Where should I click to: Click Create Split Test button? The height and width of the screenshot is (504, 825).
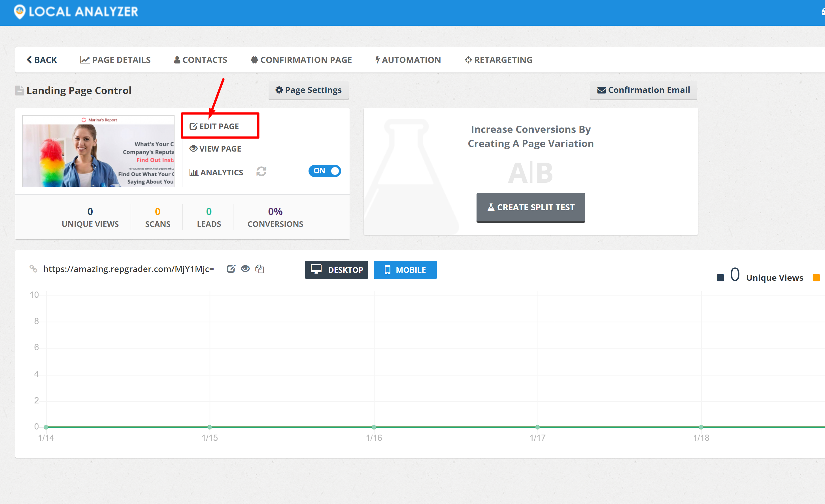click(x=530, y=207)
